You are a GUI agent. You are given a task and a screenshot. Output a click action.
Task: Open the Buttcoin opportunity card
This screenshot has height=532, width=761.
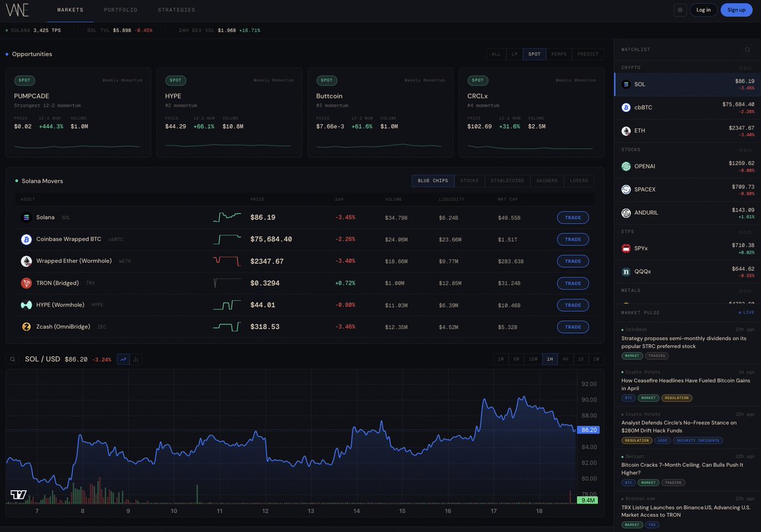point(380,113)
